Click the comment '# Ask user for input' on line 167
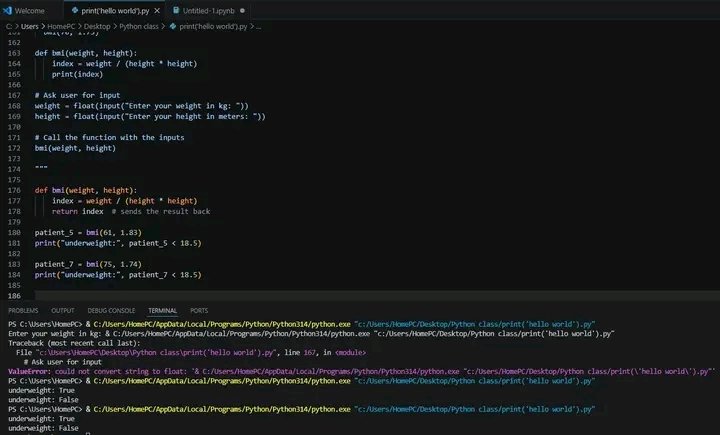720x435 pixels. click(x=77, y=95)
